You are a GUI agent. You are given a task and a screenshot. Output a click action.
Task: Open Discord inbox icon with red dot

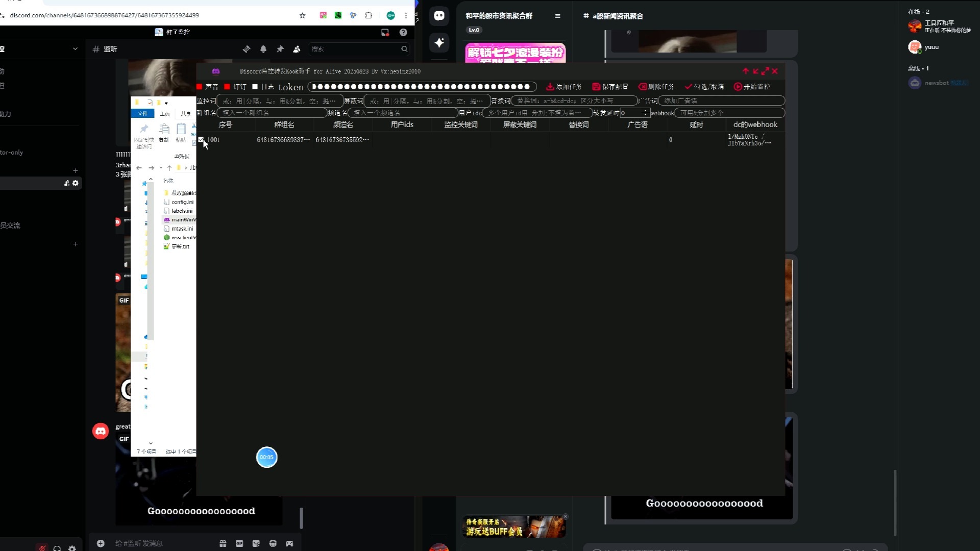click(x=385, y=32)
